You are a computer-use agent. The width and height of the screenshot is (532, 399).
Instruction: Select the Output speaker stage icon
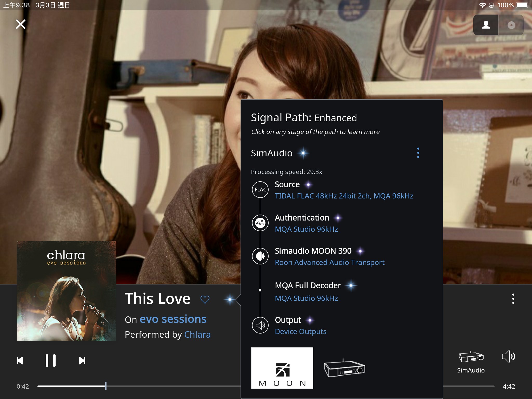tap(260, 325)
